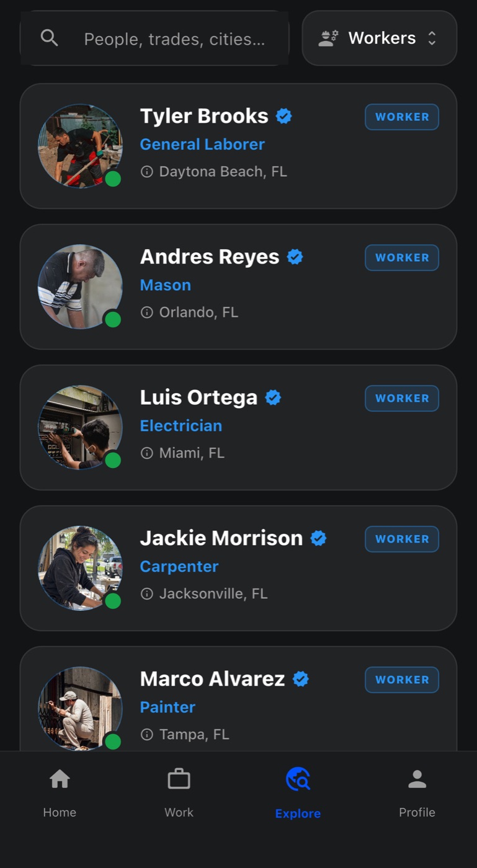Click Andres Reyes' green online status dot

[x=113, y=319]
